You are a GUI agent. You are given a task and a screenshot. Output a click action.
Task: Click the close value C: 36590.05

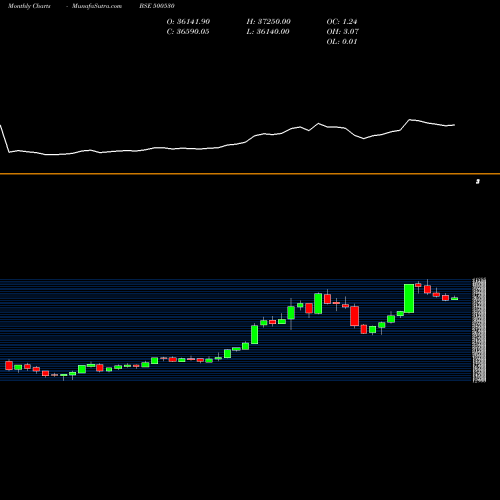tap(188, 32)
